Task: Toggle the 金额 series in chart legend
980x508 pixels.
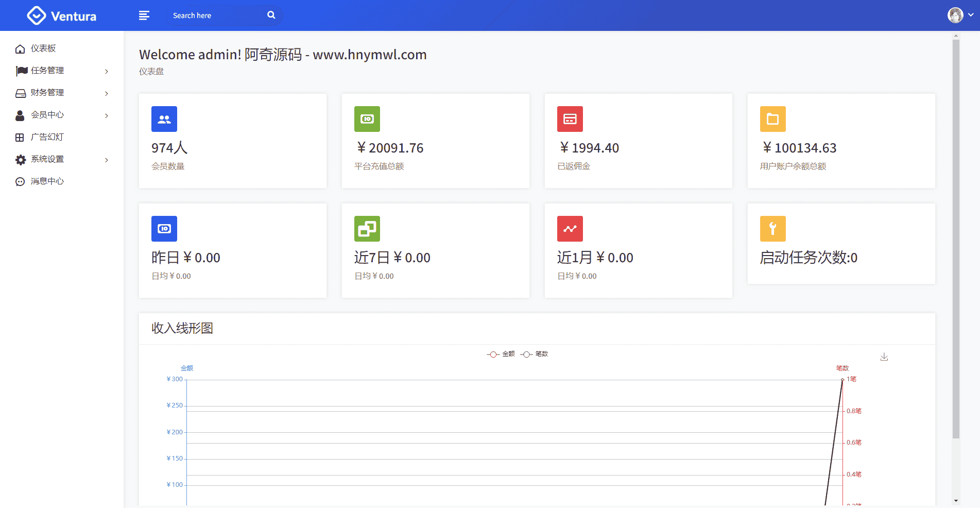Action: (x=501, y=354)
